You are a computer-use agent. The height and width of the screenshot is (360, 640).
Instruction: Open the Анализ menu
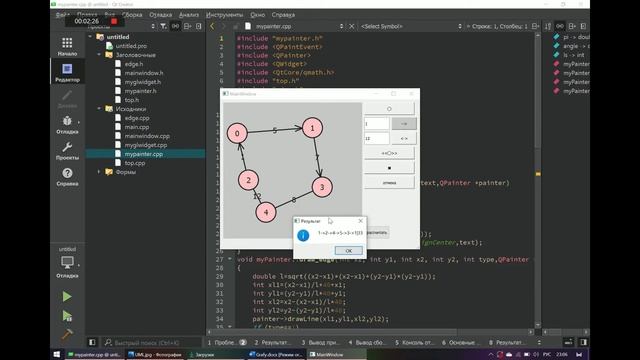tap(189, 15)
